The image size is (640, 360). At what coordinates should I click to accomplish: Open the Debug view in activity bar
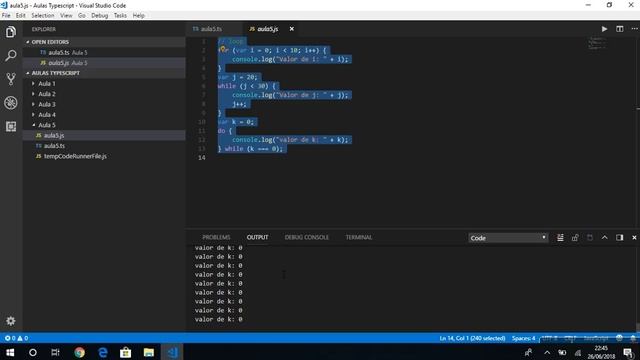click(x=11, y=102)
